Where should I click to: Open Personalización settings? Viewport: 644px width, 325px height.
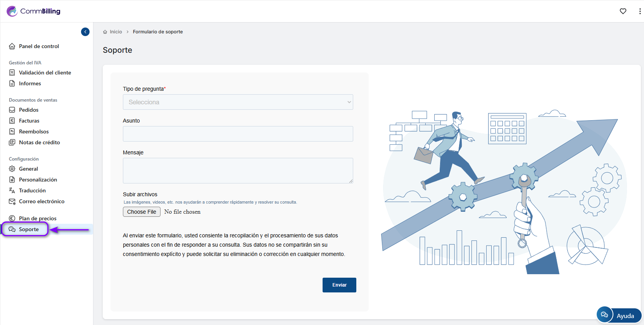tap(38, 180)
